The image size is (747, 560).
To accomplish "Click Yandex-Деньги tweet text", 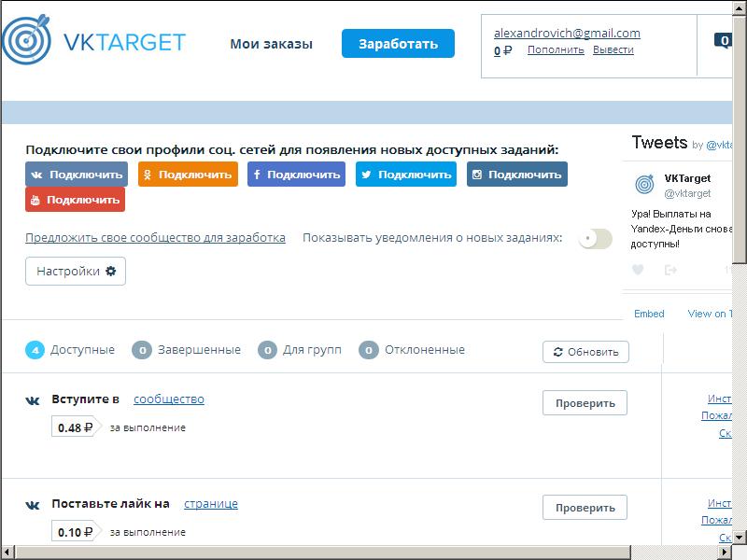I will 682,229.
